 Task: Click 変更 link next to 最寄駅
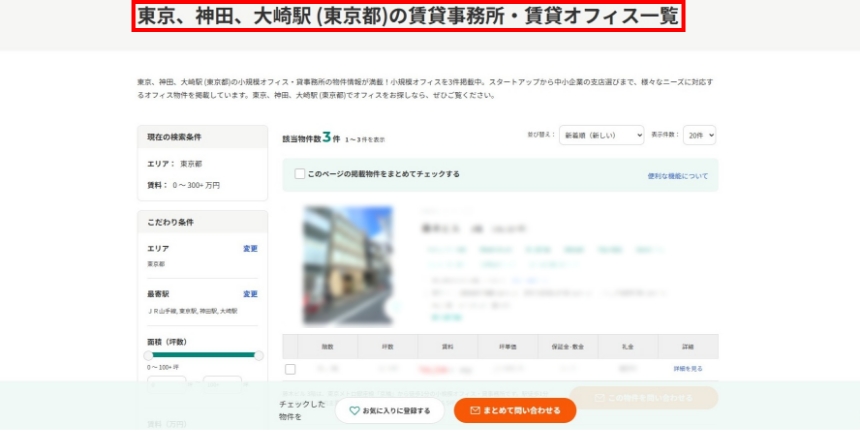(250, 294)
